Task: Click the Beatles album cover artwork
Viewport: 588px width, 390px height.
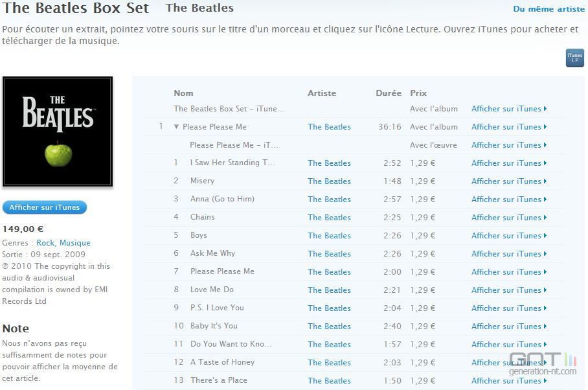Action: click(58, 132)
